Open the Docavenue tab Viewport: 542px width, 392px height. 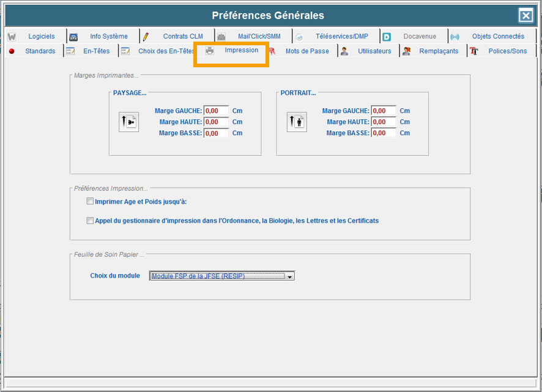pos(420,37)
